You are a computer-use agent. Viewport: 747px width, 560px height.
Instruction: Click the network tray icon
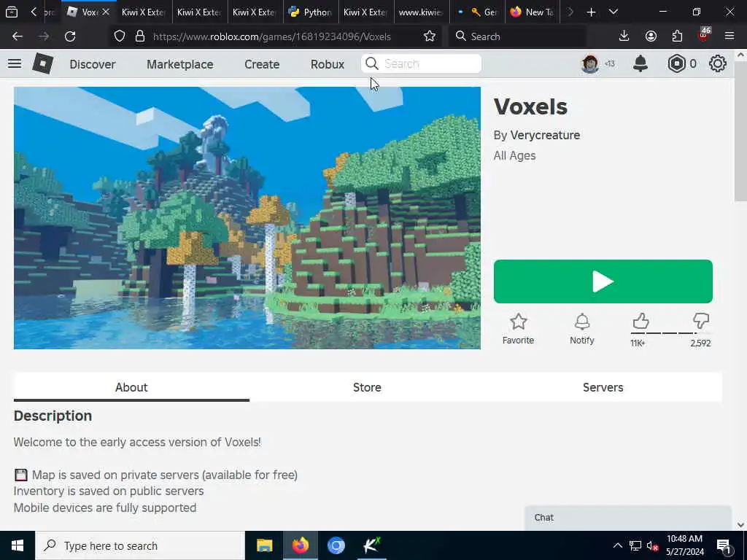pyautogui.click(x=635, y=545)
